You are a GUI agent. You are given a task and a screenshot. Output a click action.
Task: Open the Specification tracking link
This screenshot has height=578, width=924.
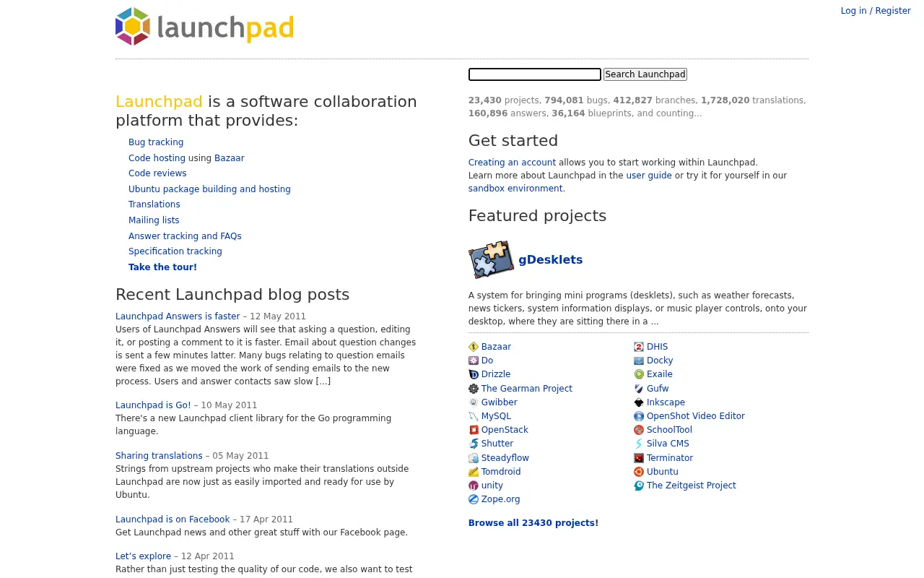point(175,251)
